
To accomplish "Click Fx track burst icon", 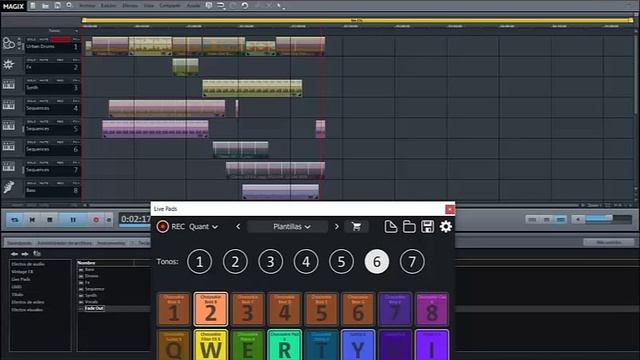I will coord(9,64).
